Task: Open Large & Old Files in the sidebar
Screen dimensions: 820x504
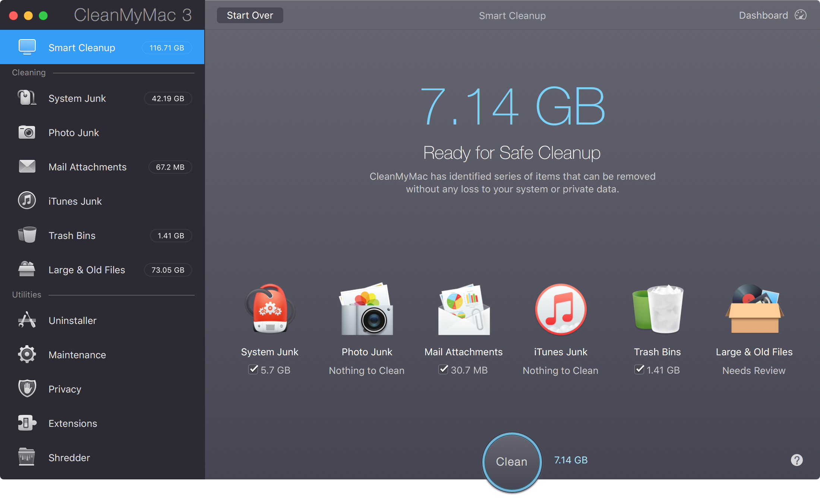Action: (x=102, y=270)
